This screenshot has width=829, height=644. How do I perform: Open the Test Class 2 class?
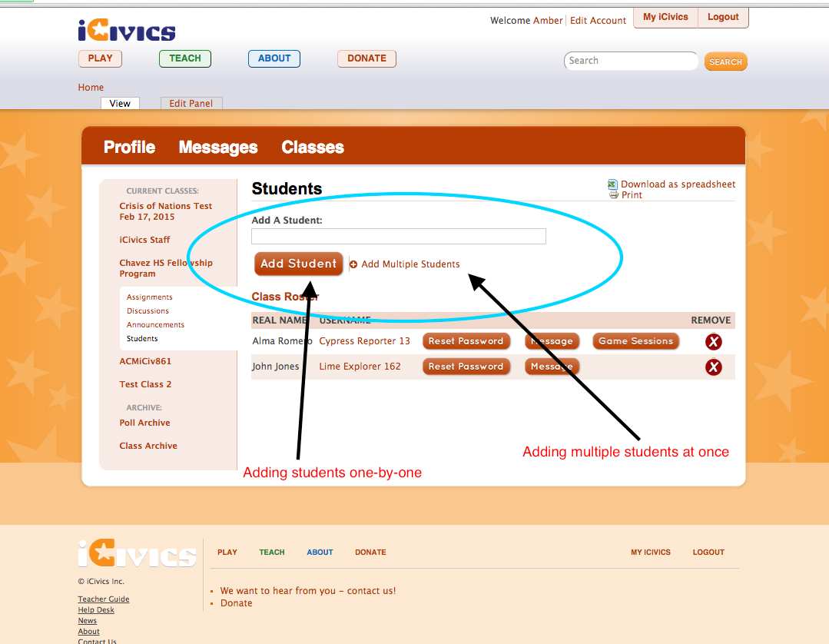click(x=145, y=384)
